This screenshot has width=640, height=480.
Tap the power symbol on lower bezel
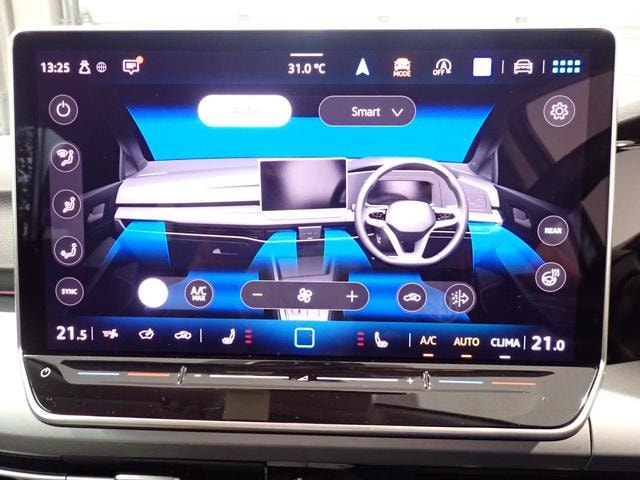pos(46,372)
